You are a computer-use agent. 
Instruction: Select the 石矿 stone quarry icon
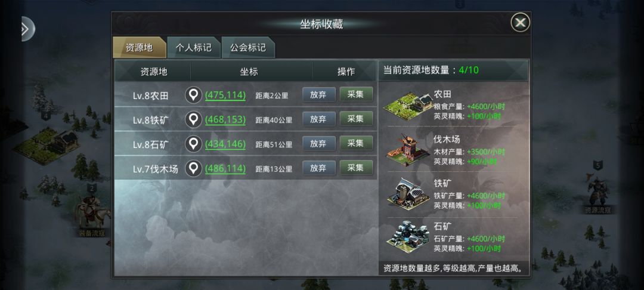pyautogui.click(x=407, y=237)
